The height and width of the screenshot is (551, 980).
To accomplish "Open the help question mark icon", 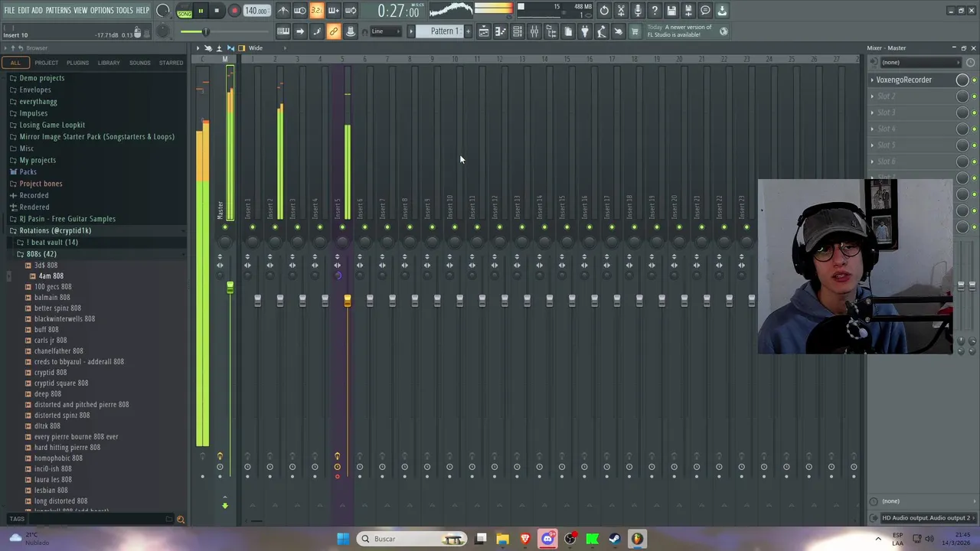I will tap(655, 11).
